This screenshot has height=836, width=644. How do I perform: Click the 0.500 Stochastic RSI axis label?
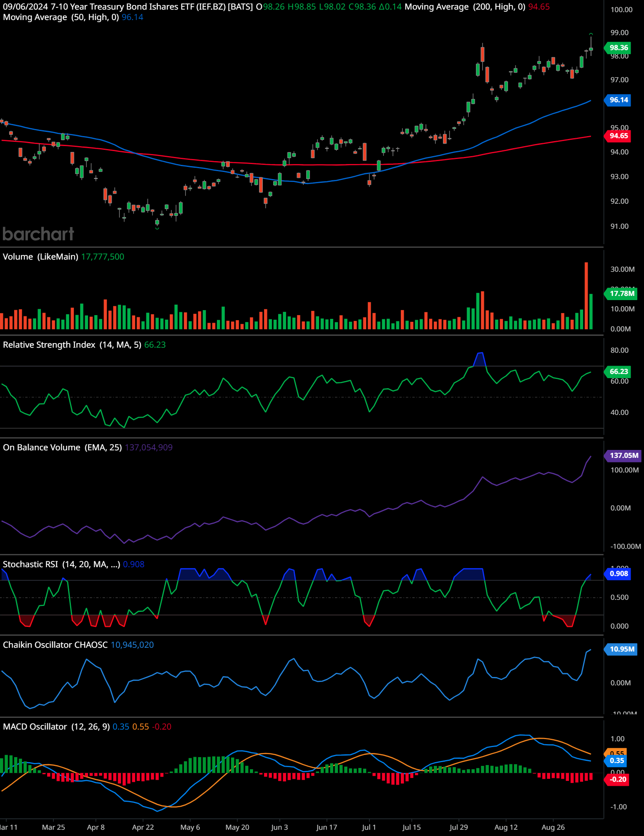pos(619,597)
